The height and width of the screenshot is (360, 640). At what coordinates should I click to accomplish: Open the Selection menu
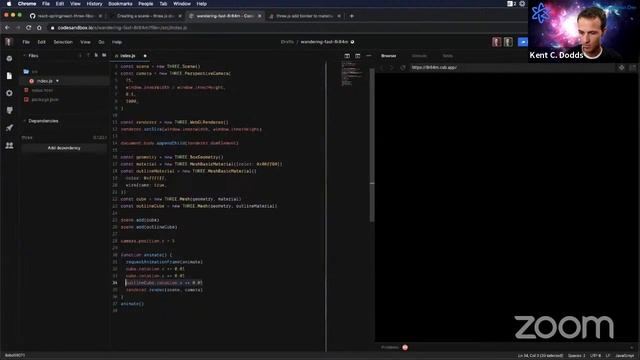point(63,42)
